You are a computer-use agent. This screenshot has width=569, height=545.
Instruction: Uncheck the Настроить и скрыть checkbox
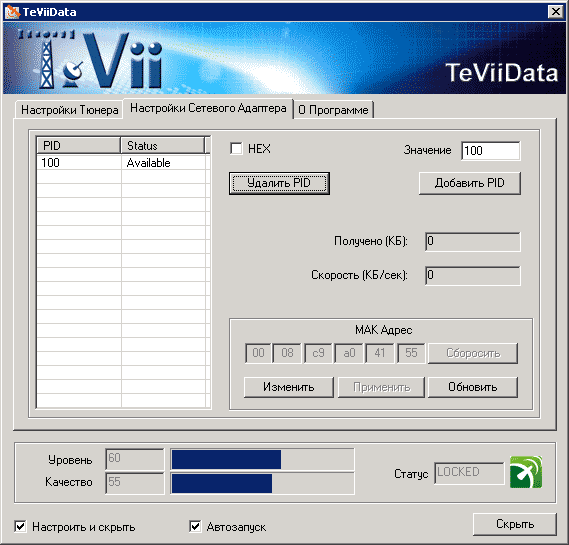point(20,526)
